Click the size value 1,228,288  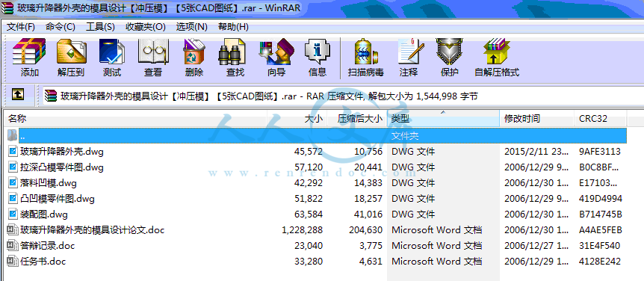pos(303,230)
